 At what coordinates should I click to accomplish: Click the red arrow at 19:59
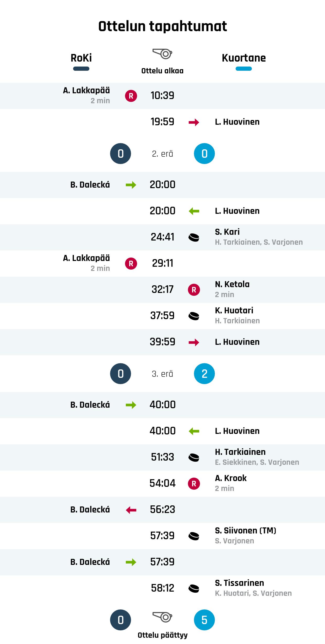(x=194, y=122)
